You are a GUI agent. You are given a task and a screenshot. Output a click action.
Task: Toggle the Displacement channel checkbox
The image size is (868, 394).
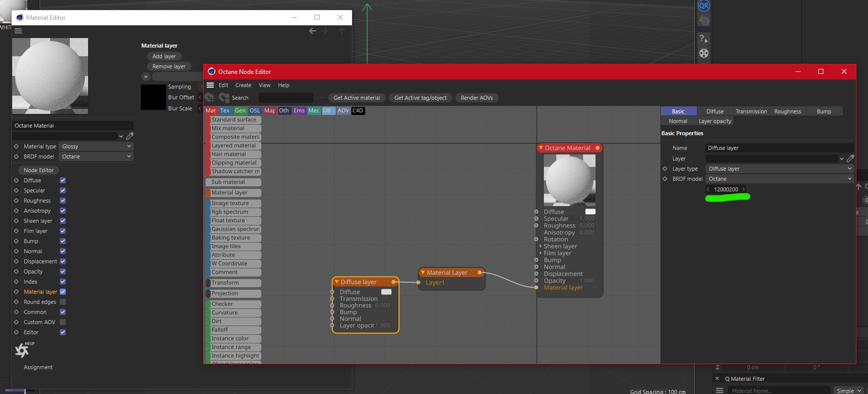63,261
